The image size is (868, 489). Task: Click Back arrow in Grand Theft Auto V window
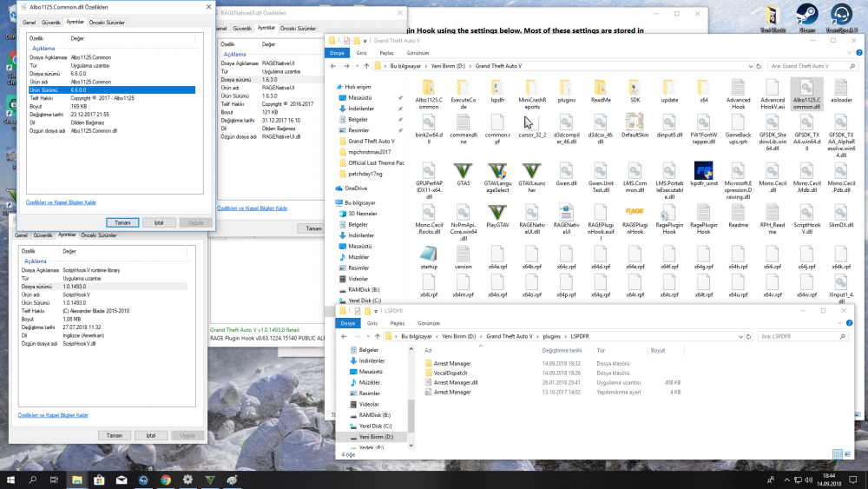(333, 66)
